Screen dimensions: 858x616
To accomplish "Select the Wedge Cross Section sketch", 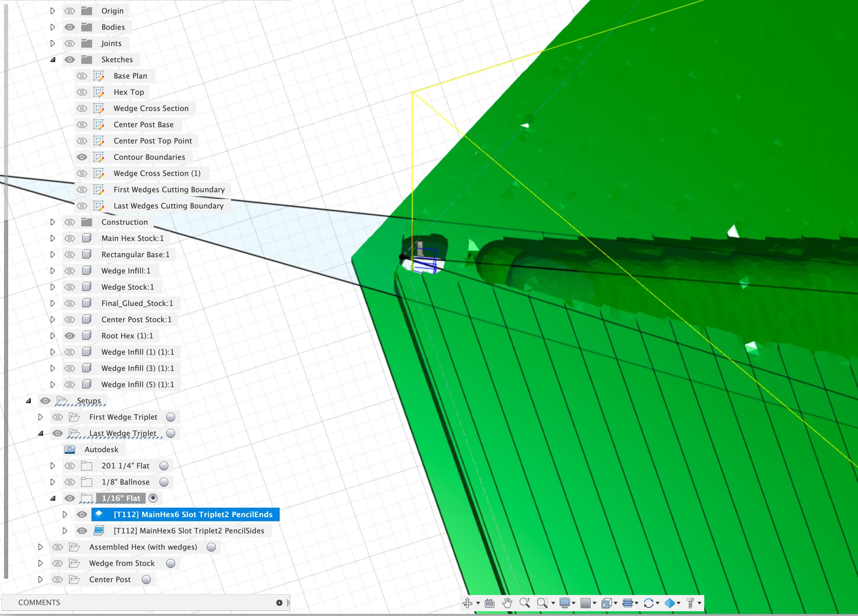I will (x=151, y=108).
